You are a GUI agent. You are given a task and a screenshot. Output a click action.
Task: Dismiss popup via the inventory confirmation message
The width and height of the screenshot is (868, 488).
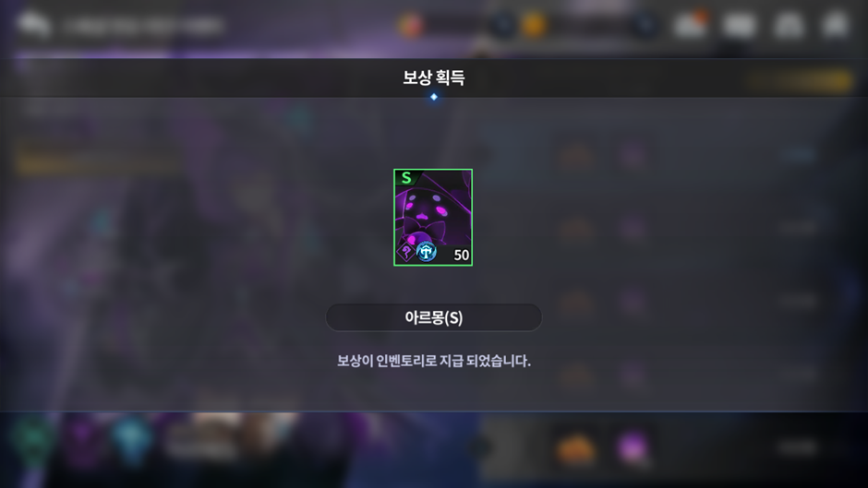tap(434, 362)
